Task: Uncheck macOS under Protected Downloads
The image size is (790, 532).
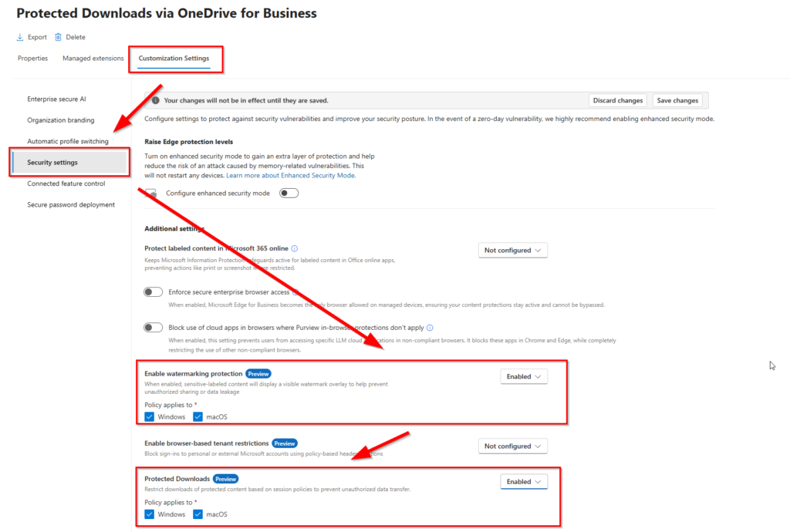Action: pos(198,514)
